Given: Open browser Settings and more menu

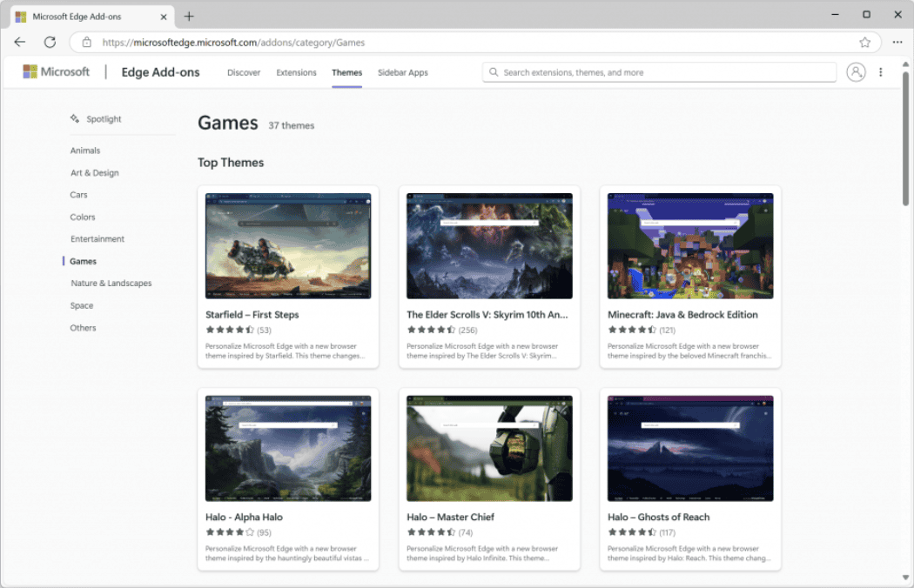Looking at the screenshot, I should click(897, 42).
